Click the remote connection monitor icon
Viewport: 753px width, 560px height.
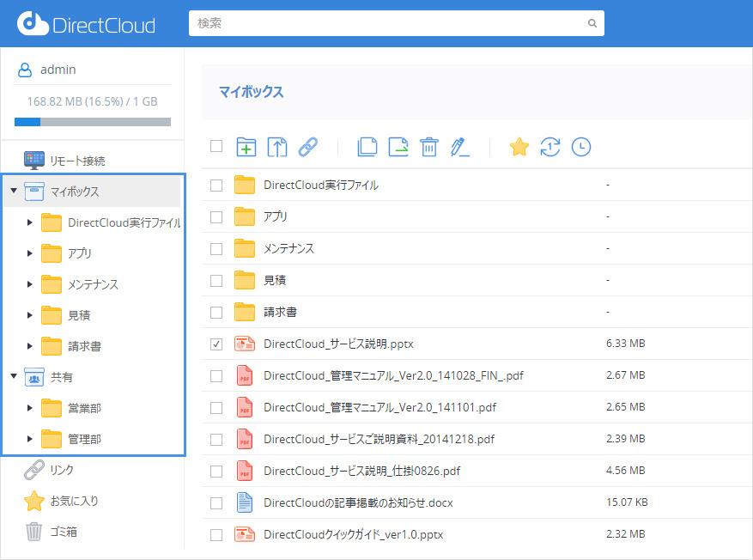click(x=34, y=161)
